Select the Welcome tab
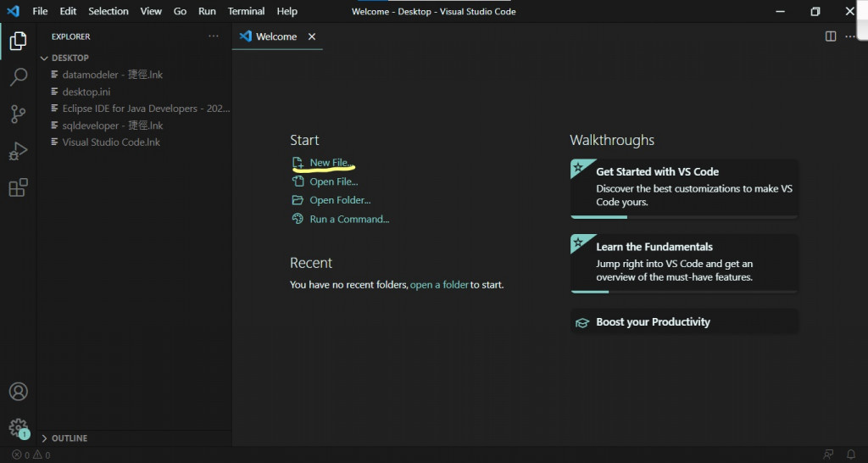 click(277, 36)
